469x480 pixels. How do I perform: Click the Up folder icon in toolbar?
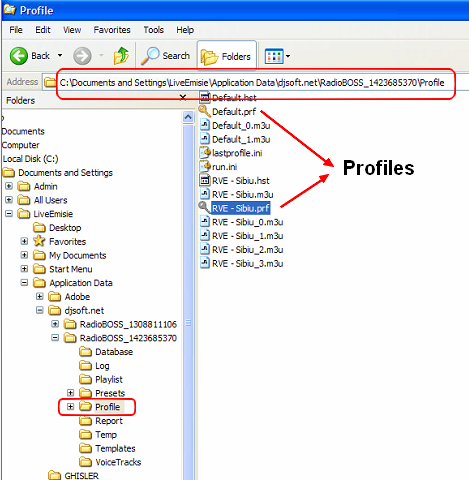121,56
